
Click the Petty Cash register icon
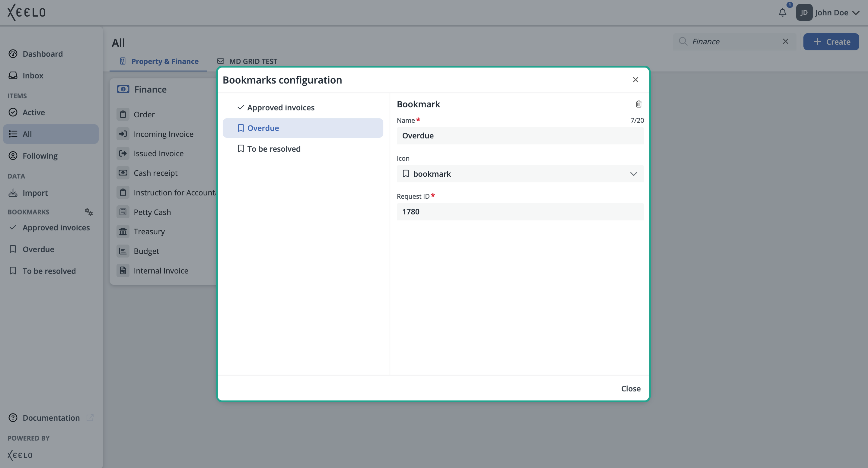pos(123,212)
